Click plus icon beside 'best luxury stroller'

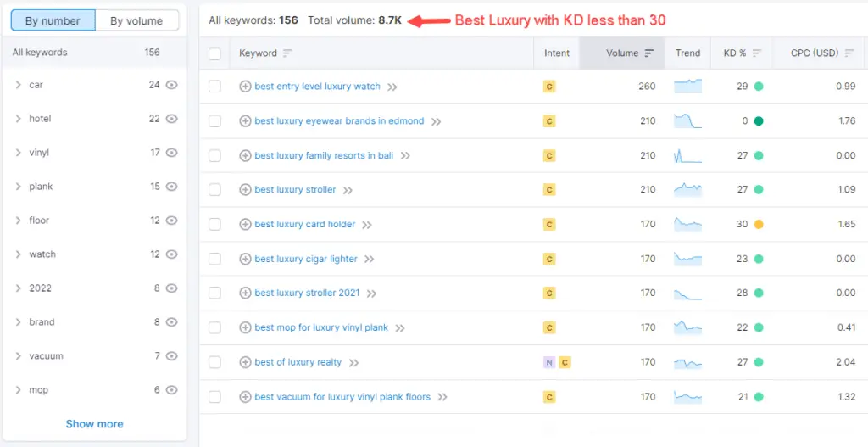[245, 190]
